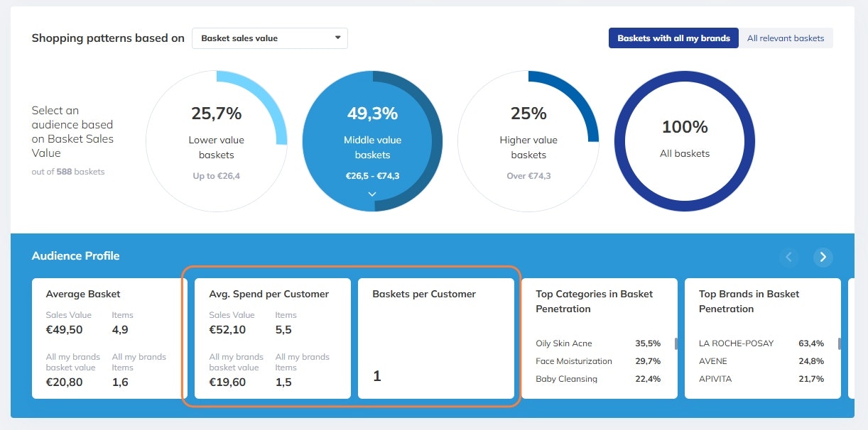Click the AVENE brand row
868x430 pixels.
coord(761,361)
